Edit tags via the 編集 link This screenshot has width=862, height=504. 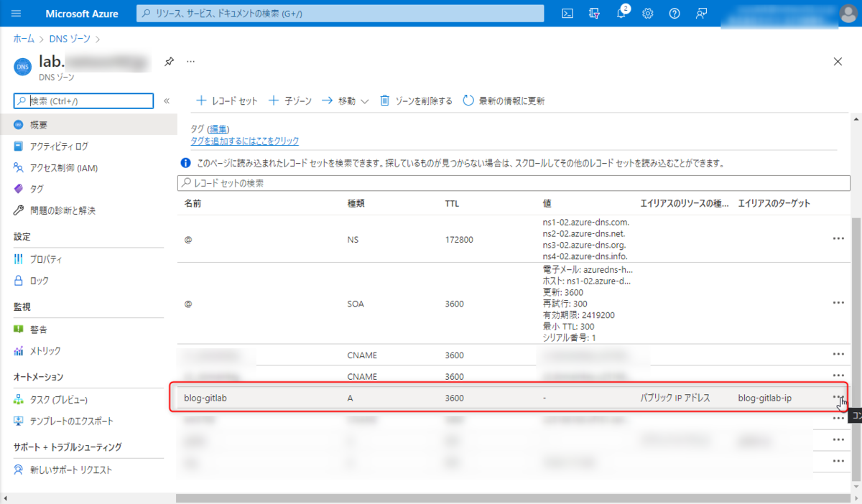pyautogui.click(x=216, y=129)
